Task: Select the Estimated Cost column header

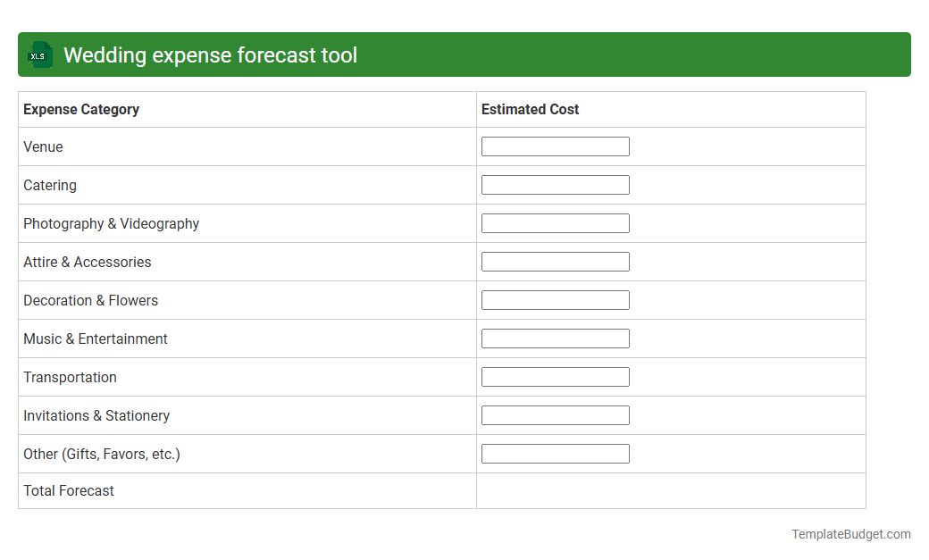Action: pos(530,109)
